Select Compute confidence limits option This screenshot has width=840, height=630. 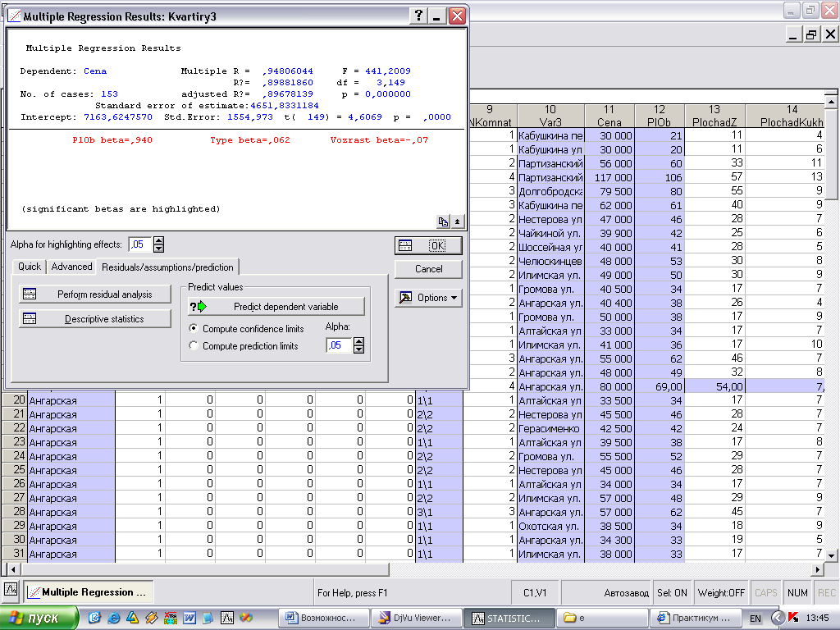point(194,329)
